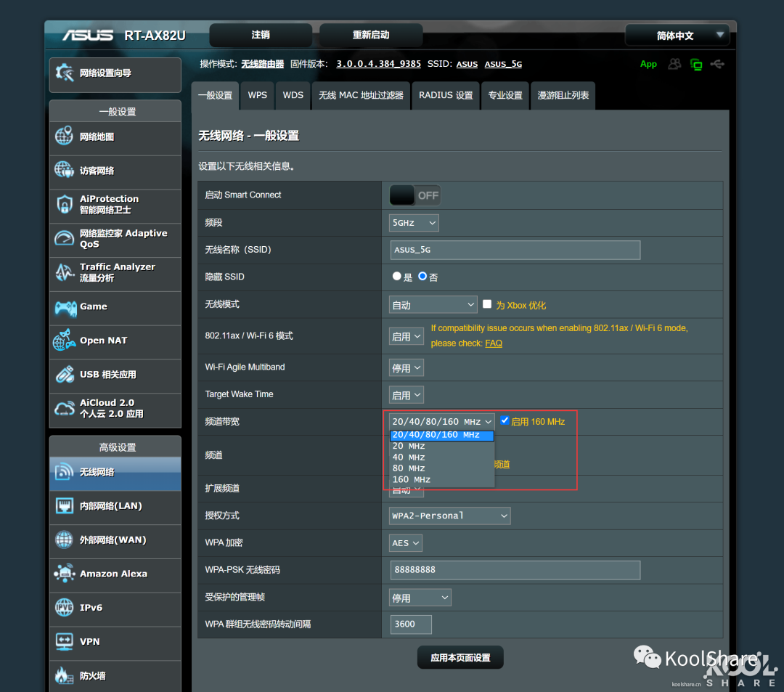Open the 受保护的管理帧 dropdown

(x=420, y=598)
